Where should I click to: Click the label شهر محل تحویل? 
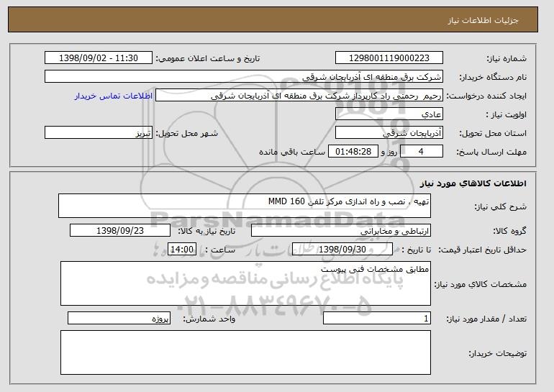[187, 133]
